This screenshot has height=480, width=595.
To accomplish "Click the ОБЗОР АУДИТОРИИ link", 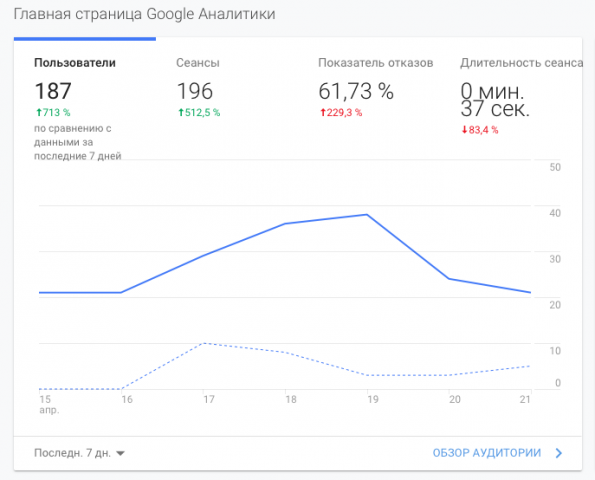I will point(487,453).
